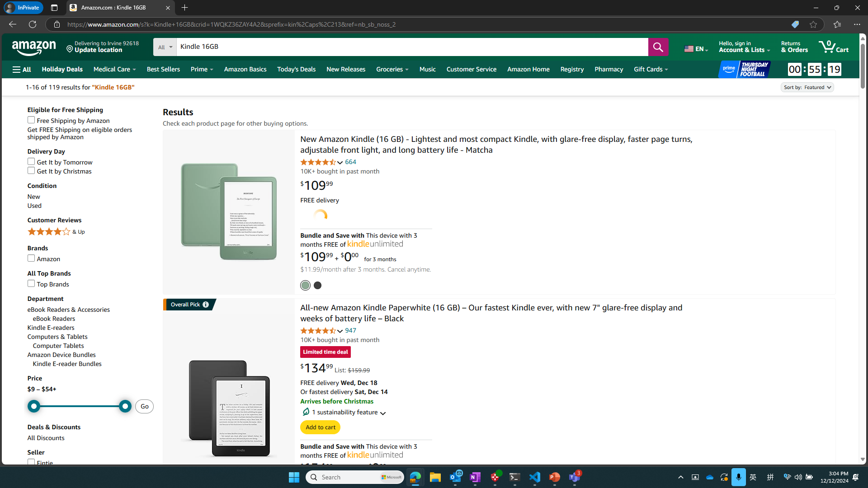The width and height of the screenshot is (868, 488).
Task: Select Best Sellers from the nav bar
Action: (x=163, y=69)
